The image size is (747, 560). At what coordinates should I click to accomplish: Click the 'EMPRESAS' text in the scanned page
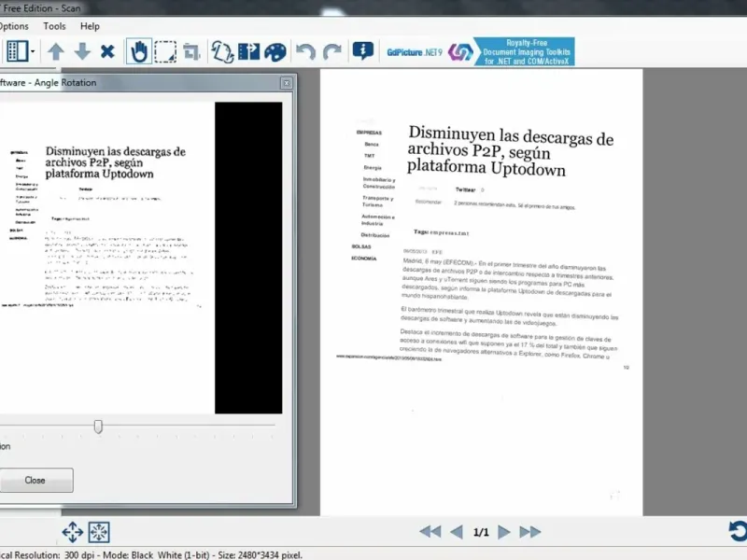tap(369, 133)
